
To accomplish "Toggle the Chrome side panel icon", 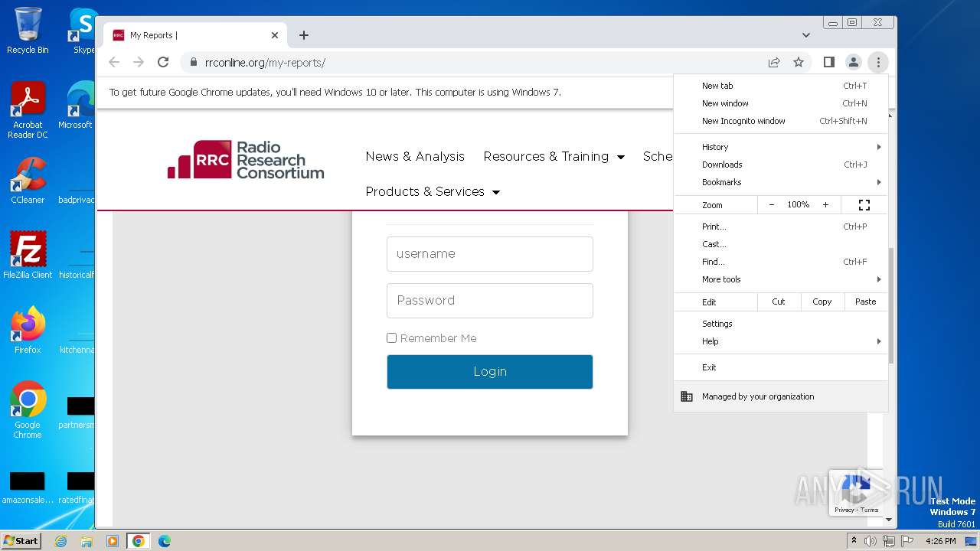I will click(x=828, y=62).
